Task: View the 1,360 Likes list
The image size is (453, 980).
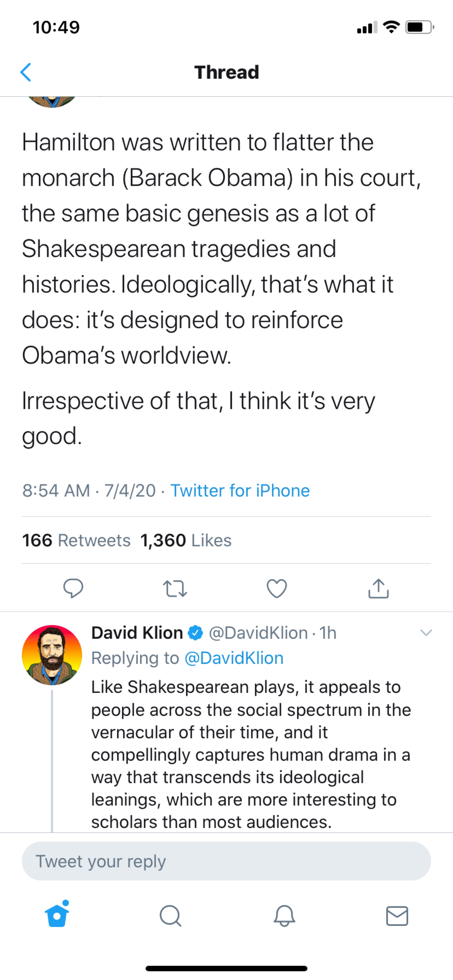Action: pos(186,540)
